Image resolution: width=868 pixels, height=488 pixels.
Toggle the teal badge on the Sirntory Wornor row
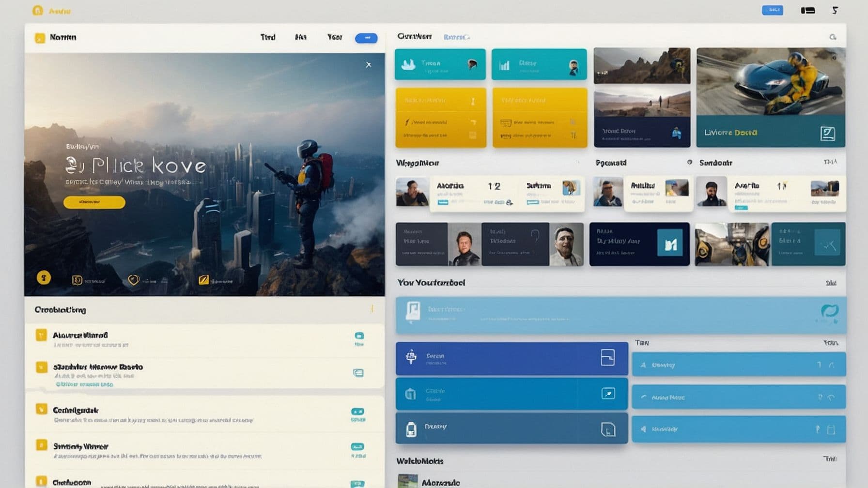[357, 447]
